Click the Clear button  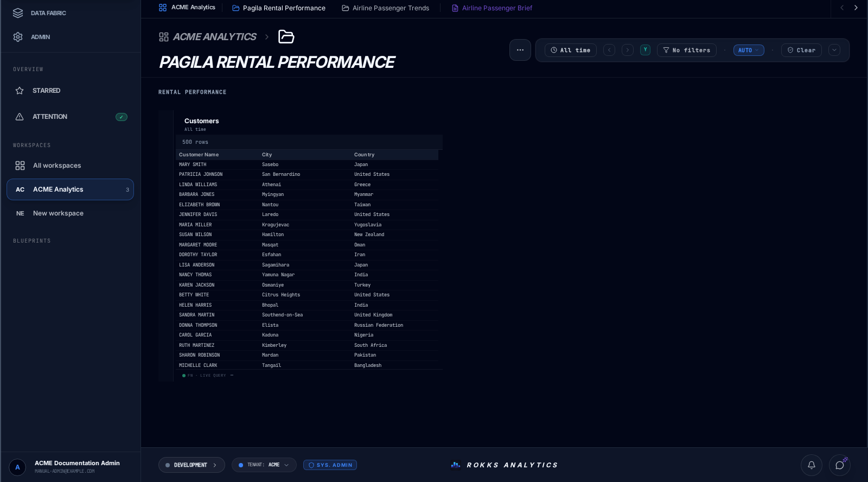pos(801,50)
